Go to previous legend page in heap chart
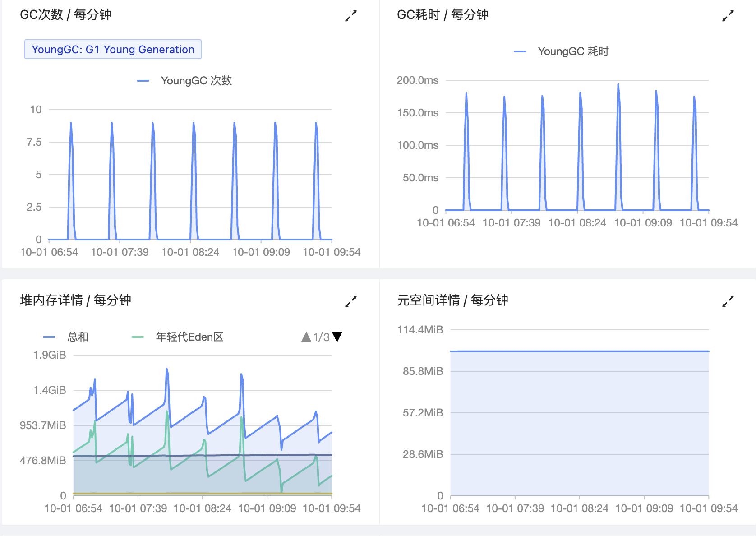 click(x=306, y=337)
